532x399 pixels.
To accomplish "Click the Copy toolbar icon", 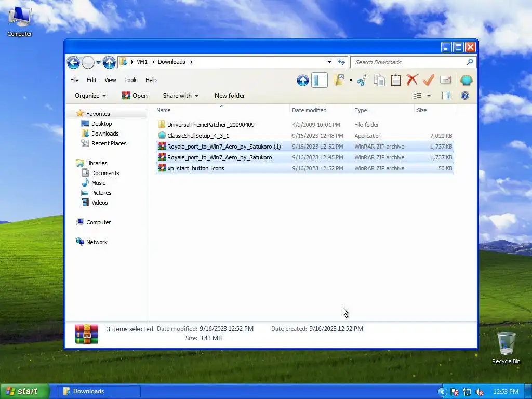I will [379, 80].
